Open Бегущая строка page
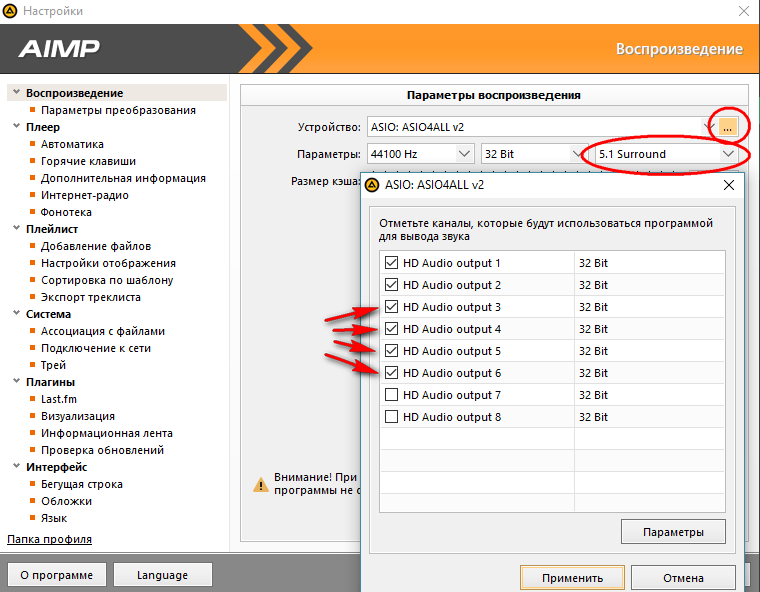Viewport: 760px width, 592px height. tap(81, 483)
